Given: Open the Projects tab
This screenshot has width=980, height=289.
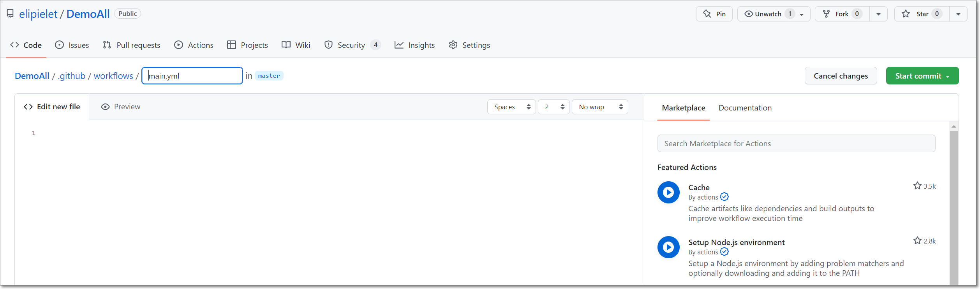Looking at the screenshot, I should point(247,45).
